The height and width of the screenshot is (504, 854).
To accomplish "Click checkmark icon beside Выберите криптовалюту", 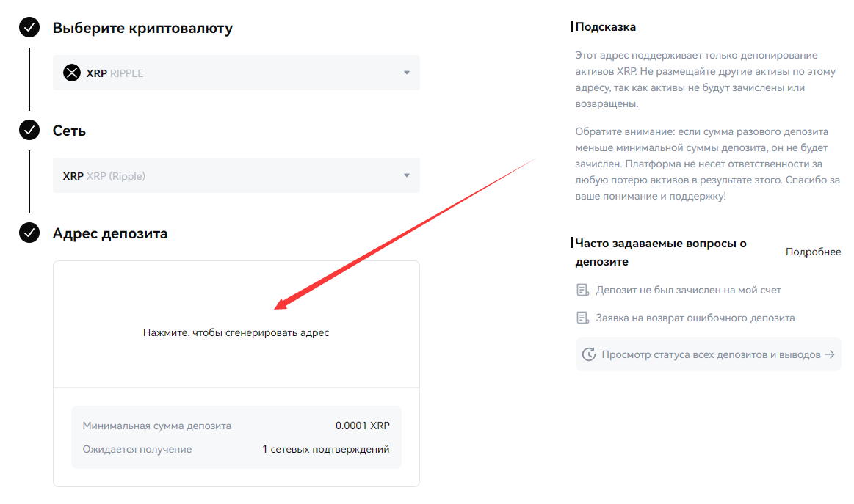I will tap(29, 28).
